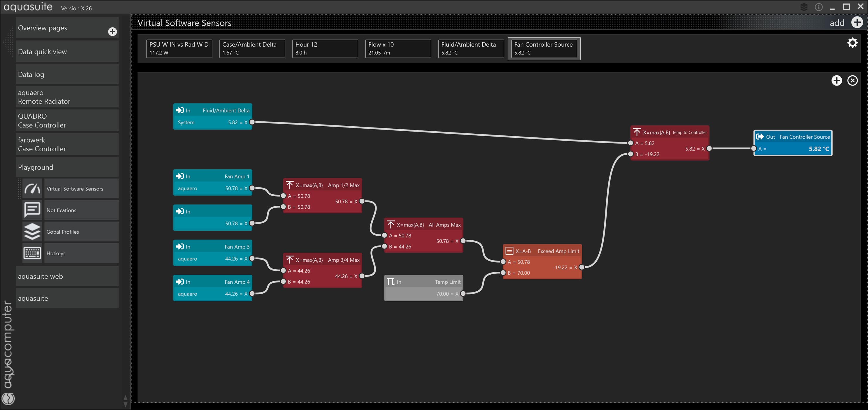Click the add virtual sensor plus icon

[857, 23]
